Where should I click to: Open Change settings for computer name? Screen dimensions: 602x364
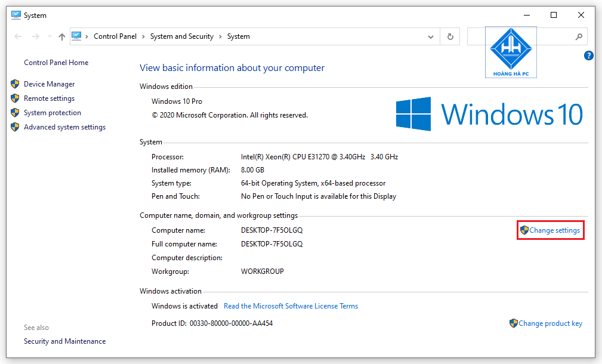click(554, 230)
